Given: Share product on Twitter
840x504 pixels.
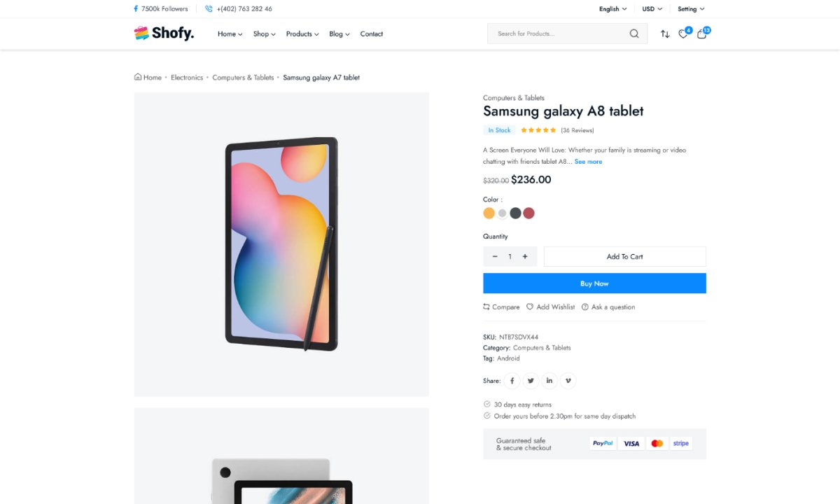Looking at the screenshot, I should pos(531,381).
